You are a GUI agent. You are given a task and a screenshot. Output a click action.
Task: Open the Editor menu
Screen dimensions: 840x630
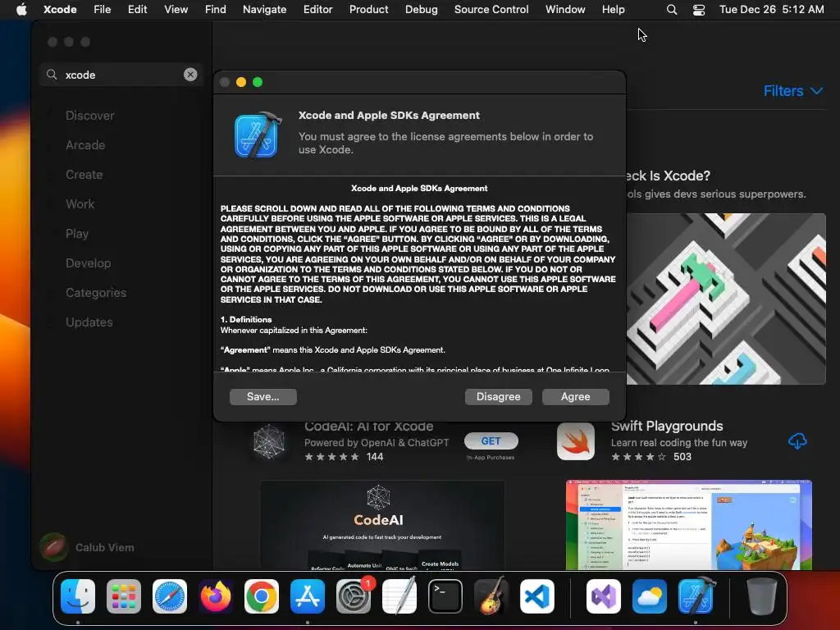(x=317, y=9)
